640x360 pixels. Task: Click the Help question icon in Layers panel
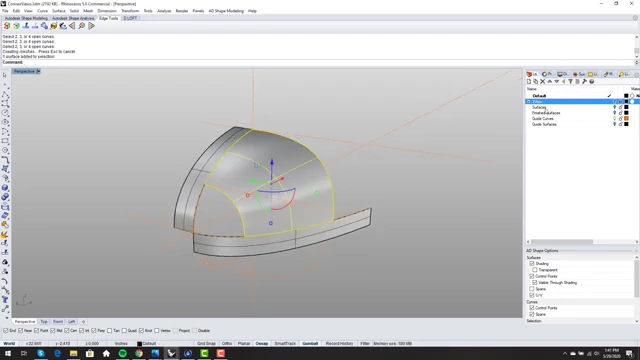coord(591,82)
